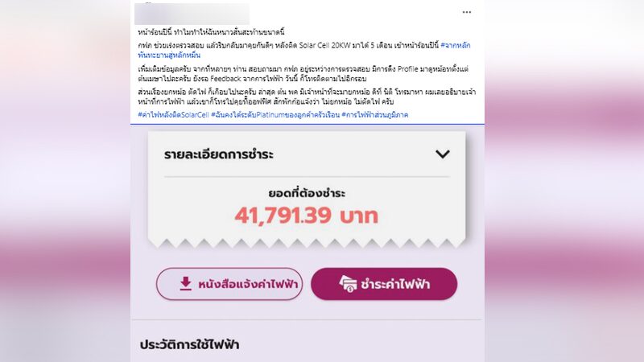
Task: Expand รายละเอียดการชำระ with the chevron arrow
Action: (x=442, y=154)
